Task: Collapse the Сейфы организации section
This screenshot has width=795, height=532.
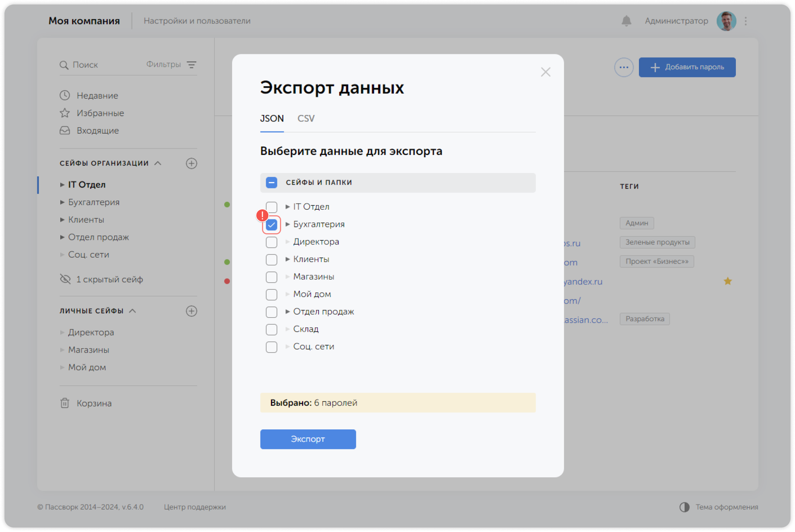Action: 158,163
